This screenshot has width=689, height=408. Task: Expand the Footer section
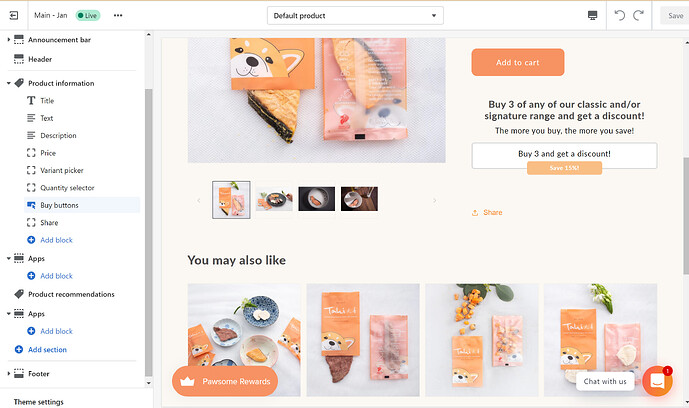click(x=8, y=374)
